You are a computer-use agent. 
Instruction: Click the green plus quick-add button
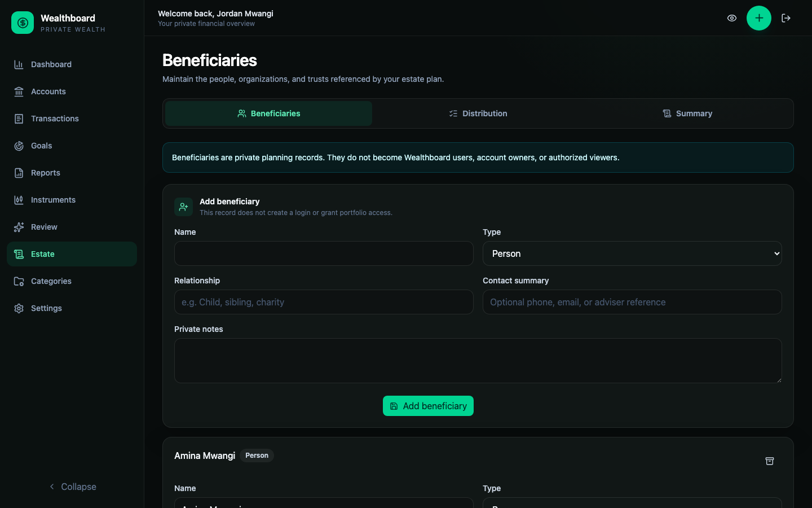coord(759,18)
